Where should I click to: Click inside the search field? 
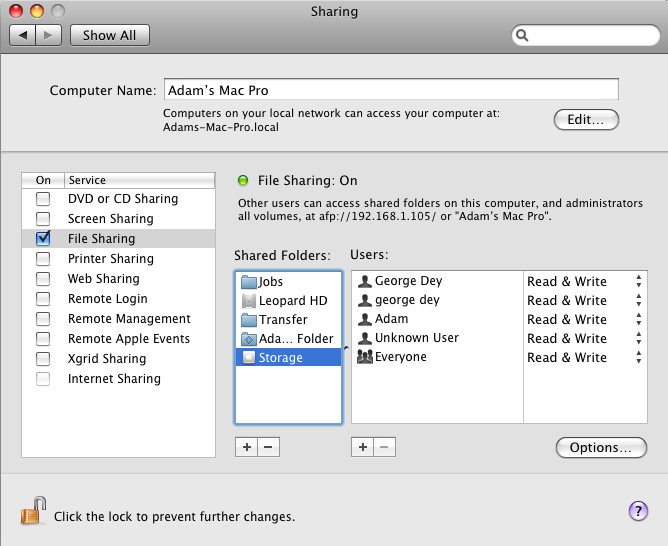click(585, 35)
